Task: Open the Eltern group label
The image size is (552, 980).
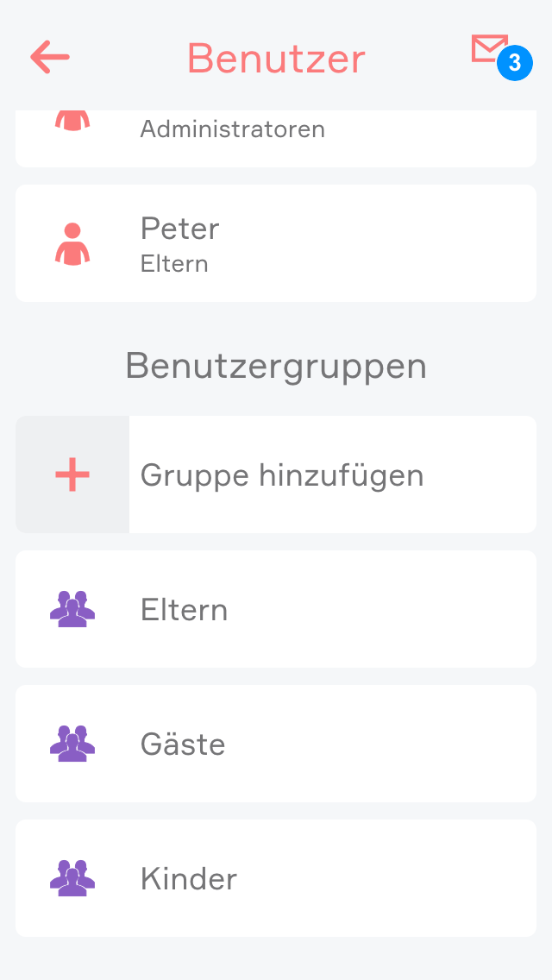Action: tap(184, 610)
